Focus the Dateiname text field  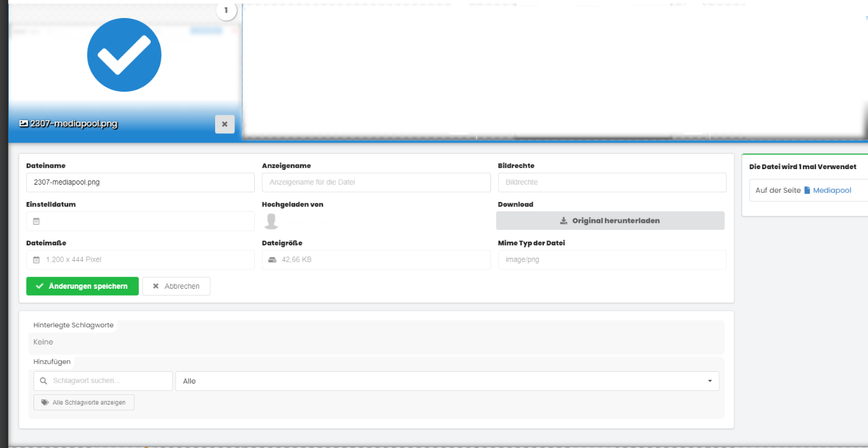pos(140,182)
